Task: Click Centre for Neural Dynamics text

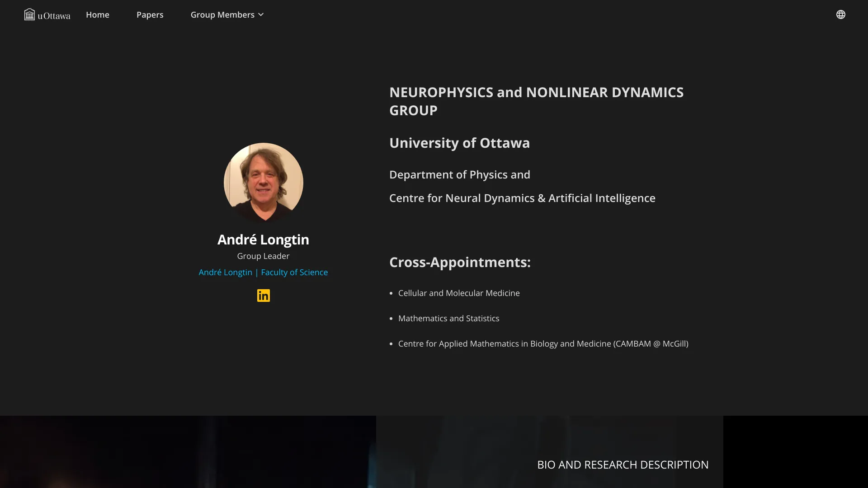Action: [522, 198]
